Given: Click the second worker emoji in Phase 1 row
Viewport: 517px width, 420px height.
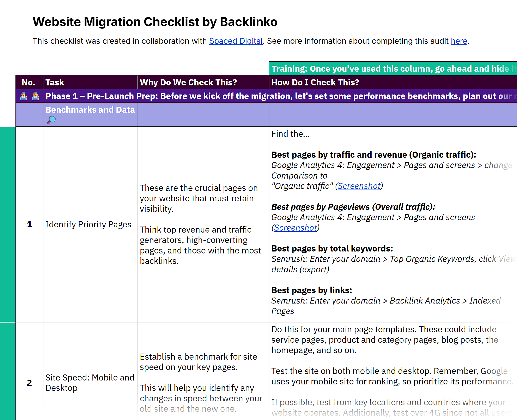Looking at the screenshot, I should click(x=35, y=96).
